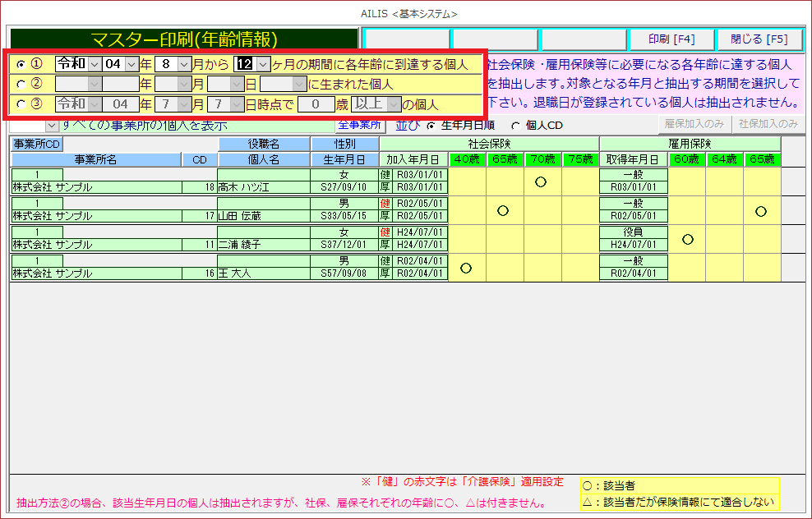The height and width of the screenshot is (519, 812).
Task: Click the 社会保険 column header
Action: [488, 144]
